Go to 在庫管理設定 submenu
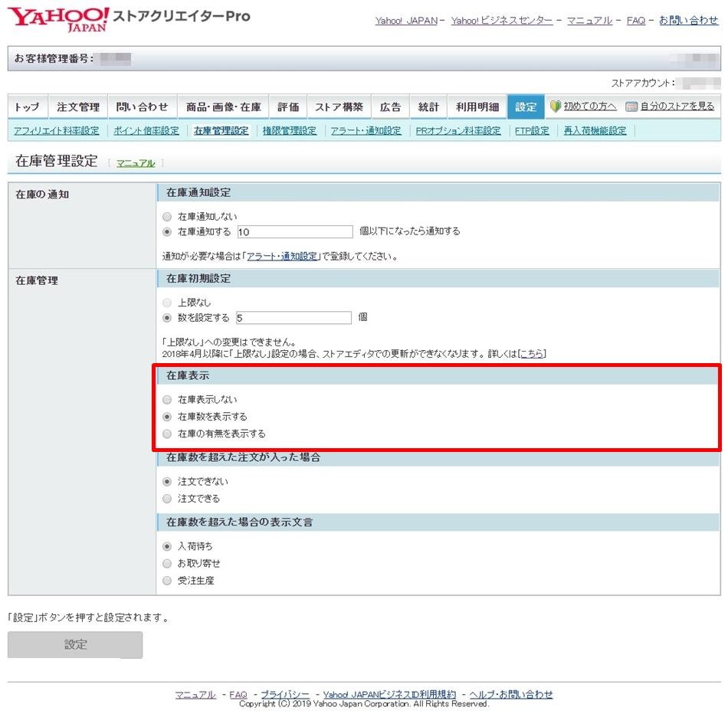This screenshot has width=728, height=714. 221,131
